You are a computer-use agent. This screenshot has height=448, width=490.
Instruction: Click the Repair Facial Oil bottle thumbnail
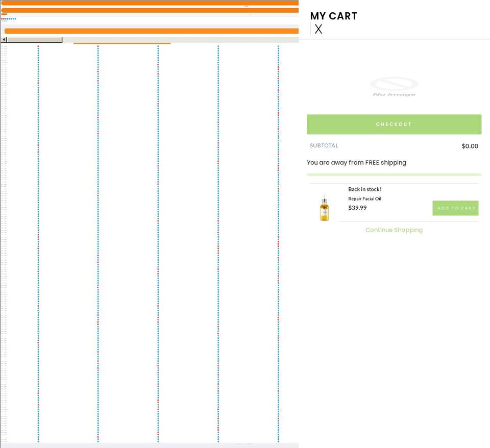(x=325, y=208)
